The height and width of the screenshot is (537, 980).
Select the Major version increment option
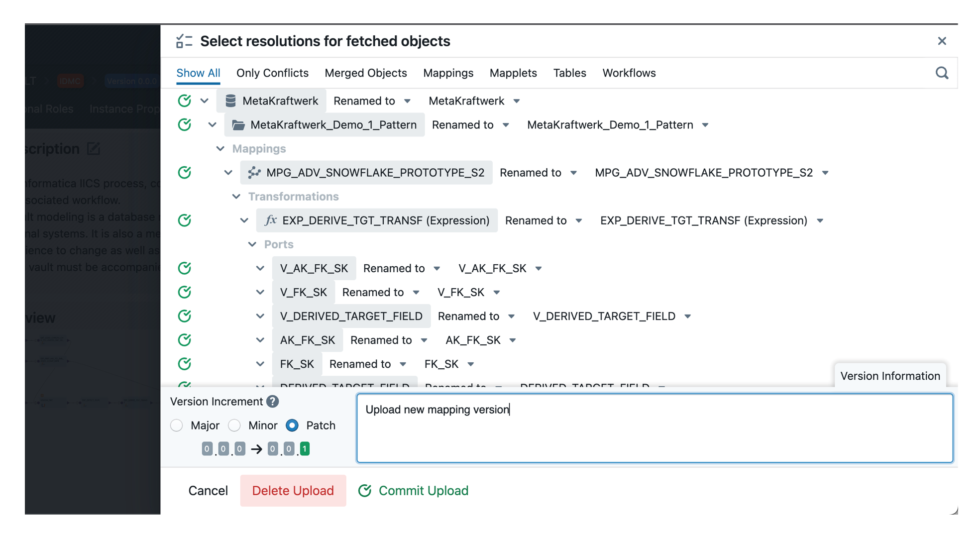tap(177, 426)
